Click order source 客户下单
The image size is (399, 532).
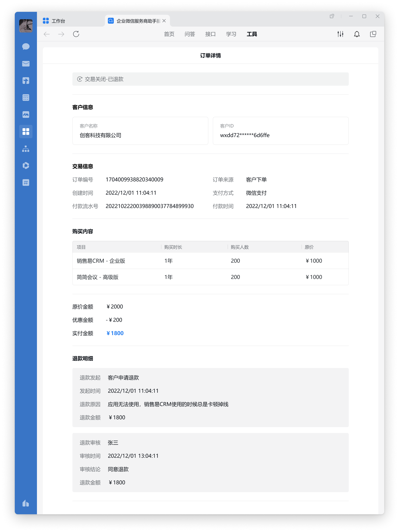(x=256, y=180)
